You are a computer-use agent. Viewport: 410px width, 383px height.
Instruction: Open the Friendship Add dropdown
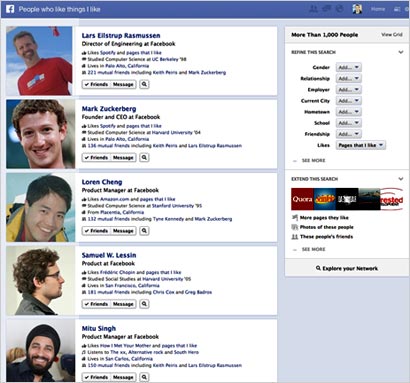[348, 134]
